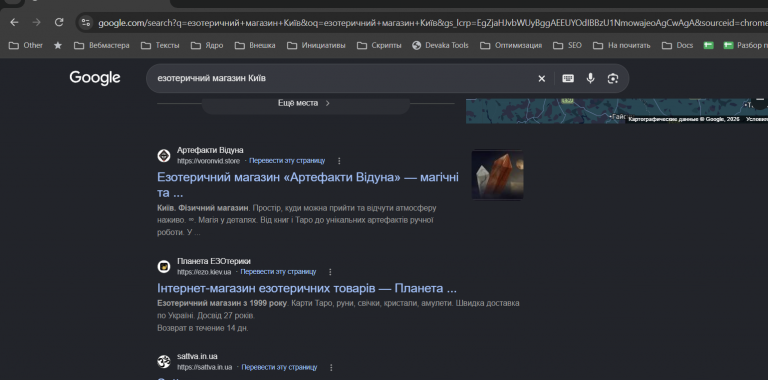Viewport: 768px width, 380px height.
Task: Click the crystal thumbnail image
Action: click(497, 175)
